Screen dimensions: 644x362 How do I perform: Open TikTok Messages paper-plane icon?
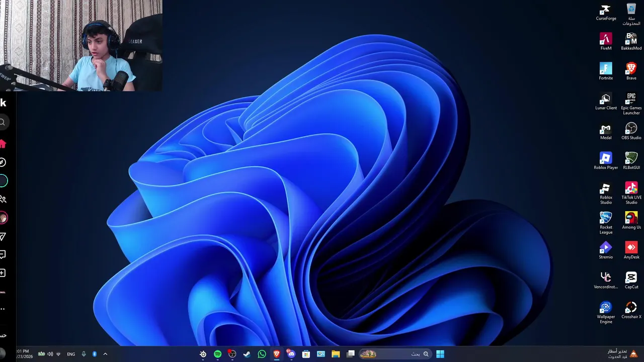pyautogui.click(x=3, y=236)
